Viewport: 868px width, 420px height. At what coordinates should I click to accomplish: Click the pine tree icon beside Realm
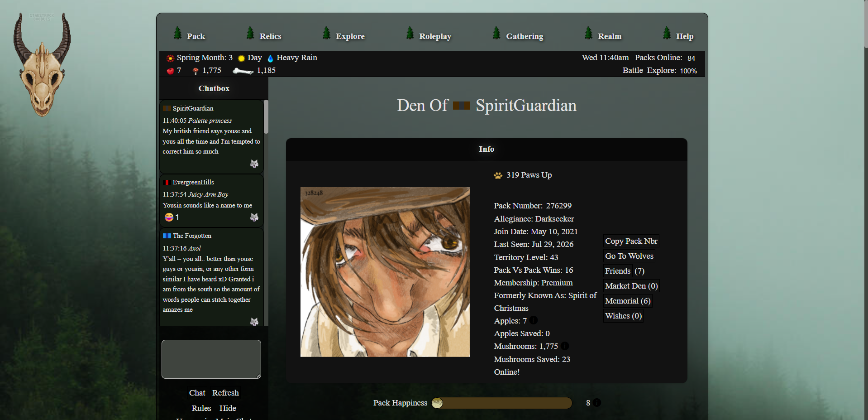(588, 33)
